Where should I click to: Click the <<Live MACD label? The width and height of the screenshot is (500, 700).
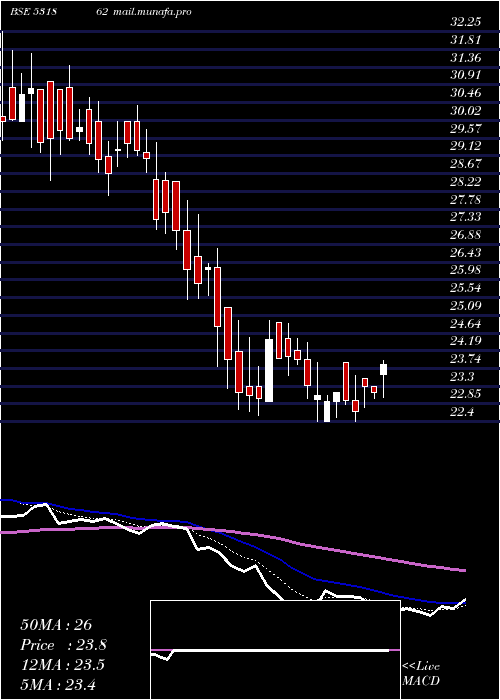[x=421, y=674]
